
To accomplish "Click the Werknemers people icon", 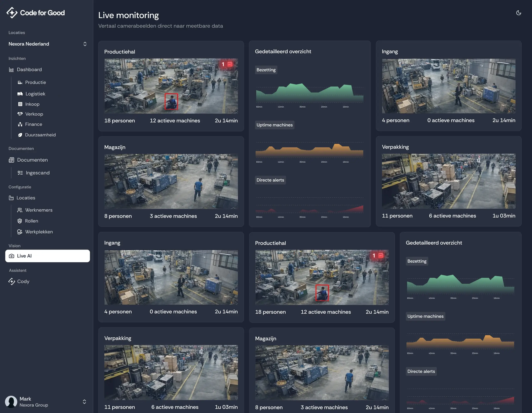I will coord(20,210).
